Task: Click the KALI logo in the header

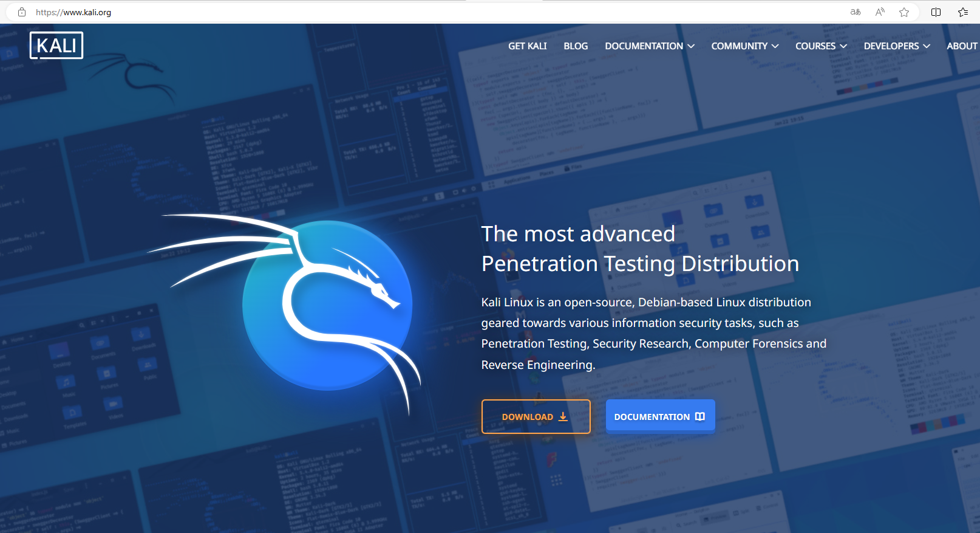Action: [56, 46]
